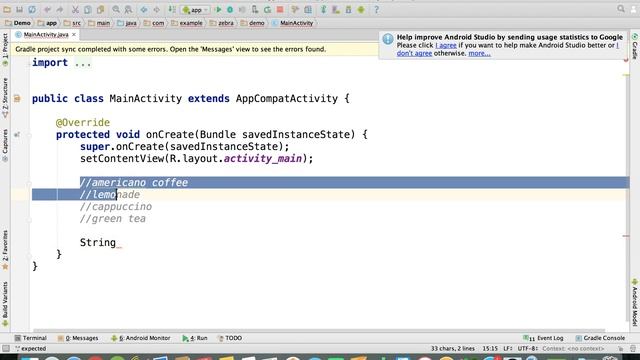The width and height of the screenshot is (640, 360).
Task: Navigate back with the left arrow icon
Action: click(x=144, y=9)
